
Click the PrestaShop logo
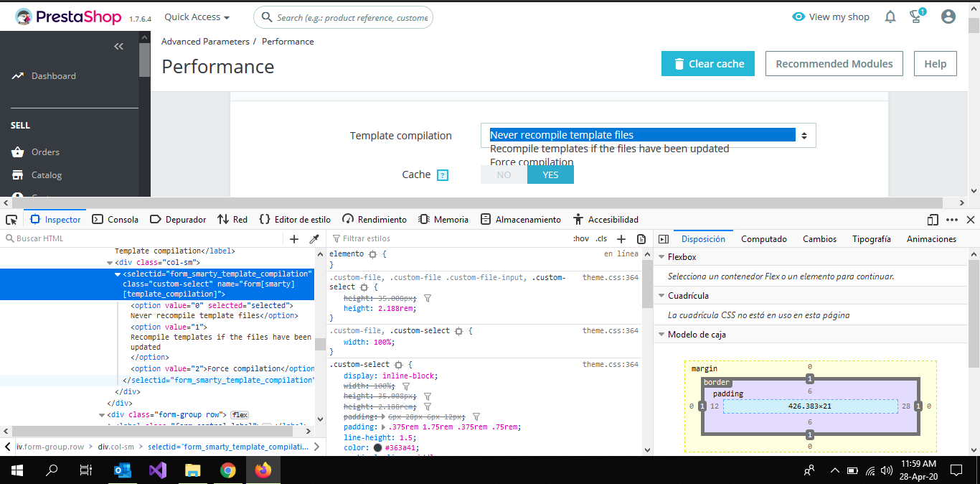click(68, 17)
